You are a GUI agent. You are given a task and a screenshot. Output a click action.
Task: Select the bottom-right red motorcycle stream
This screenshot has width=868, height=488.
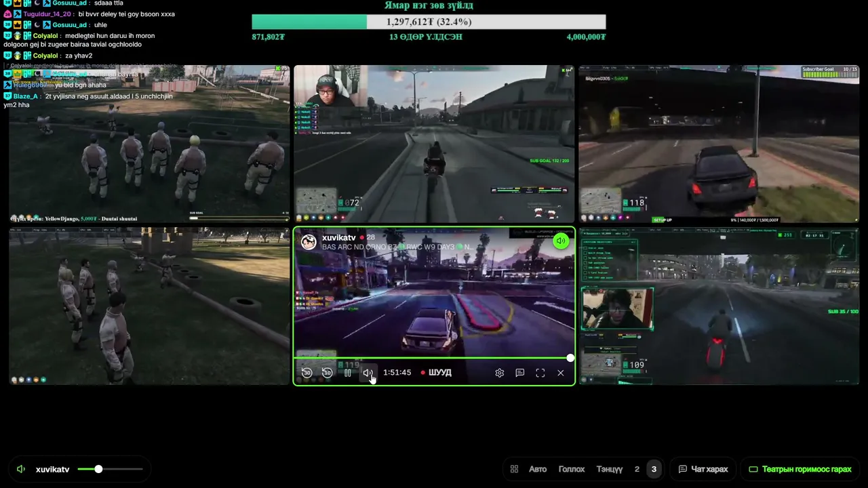coord(719,306)
